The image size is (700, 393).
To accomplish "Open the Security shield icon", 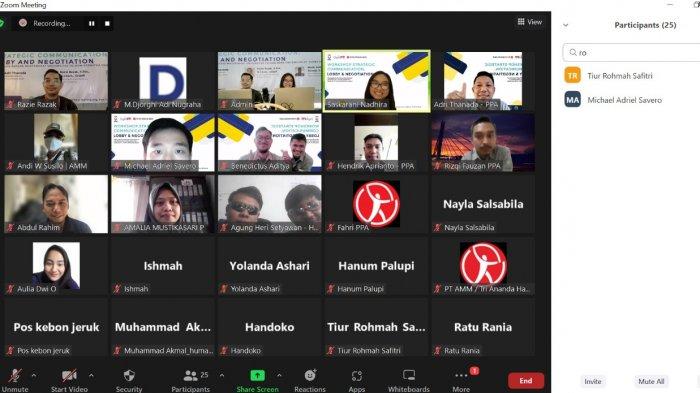I will 129,375.
